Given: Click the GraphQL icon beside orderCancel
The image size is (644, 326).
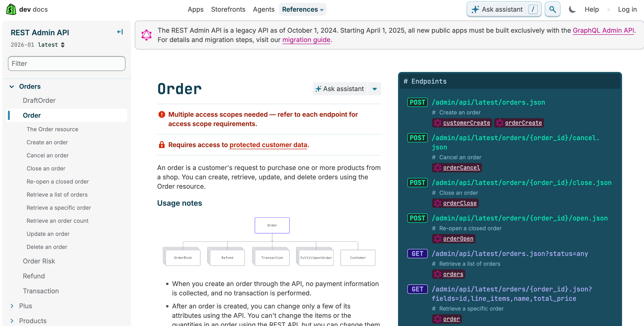Looking at the screenshot, I should point(437,167).
